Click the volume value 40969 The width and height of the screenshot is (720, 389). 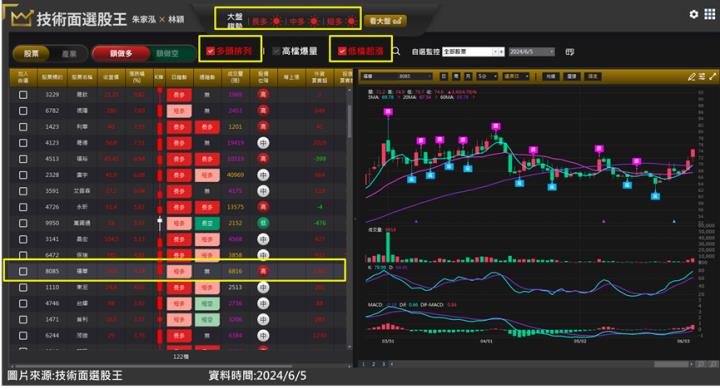[236, 175]
